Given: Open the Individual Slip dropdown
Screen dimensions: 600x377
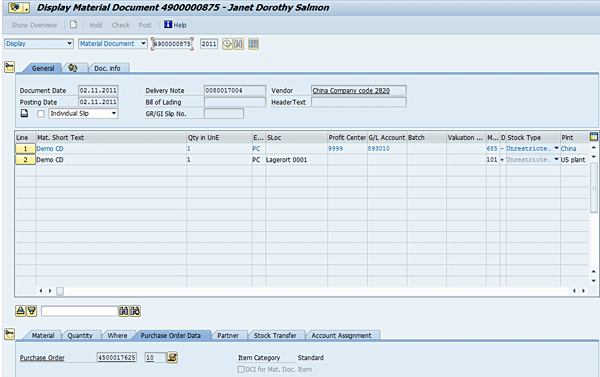Looking at the screenshot, I should click(83, 114).
